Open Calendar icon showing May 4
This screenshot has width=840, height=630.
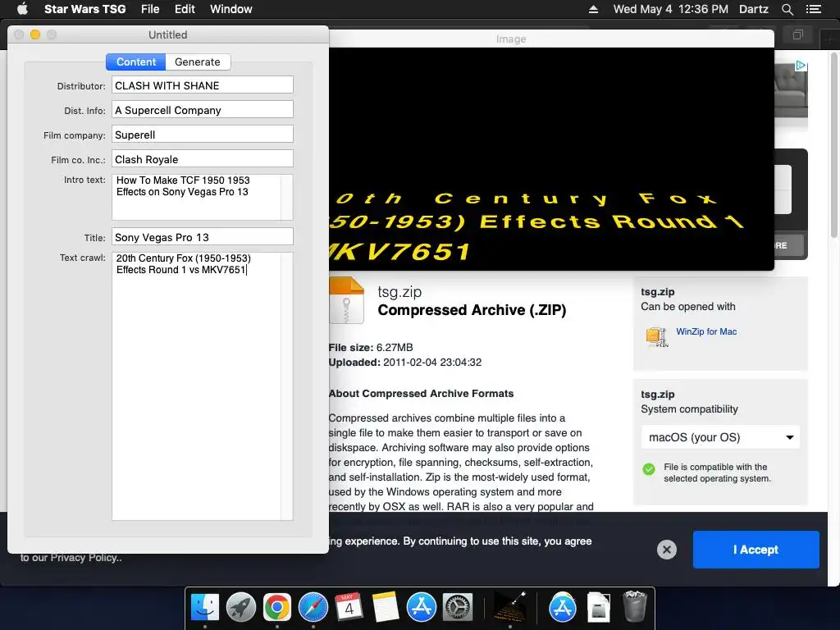point(349,608)
